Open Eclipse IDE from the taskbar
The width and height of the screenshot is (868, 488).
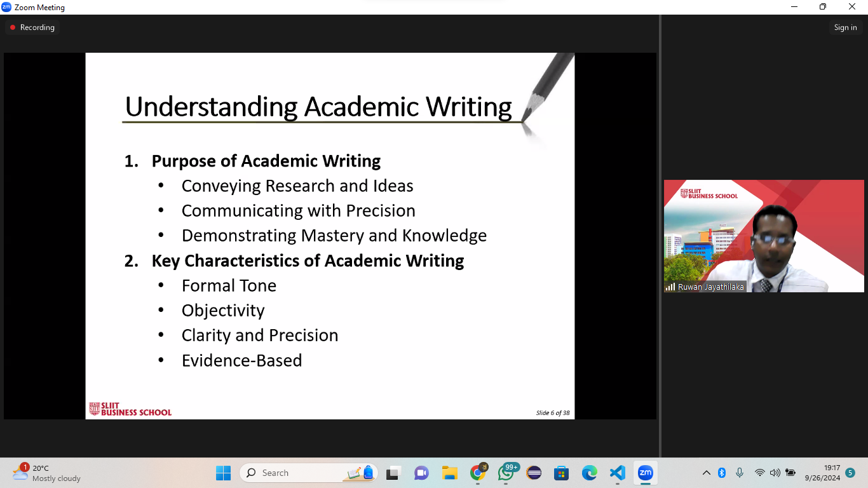click(x=534, y=473)
